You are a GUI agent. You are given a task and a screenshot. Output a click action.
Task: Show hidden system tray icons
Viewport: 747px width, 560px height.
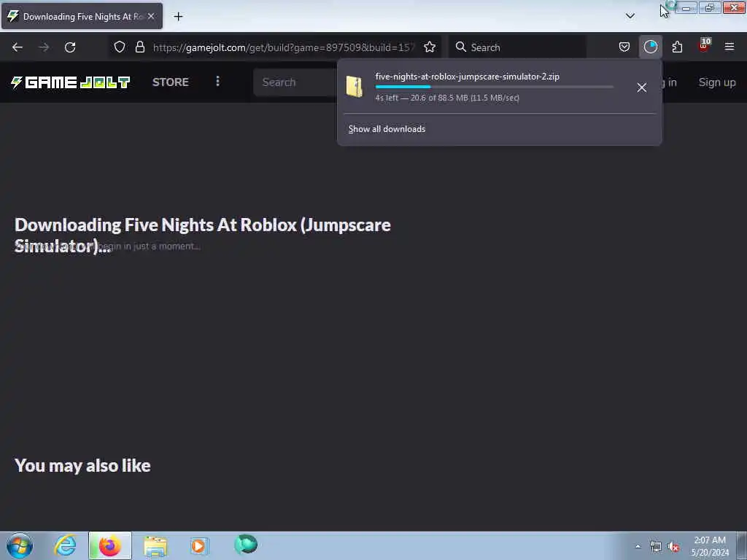[x=638, y=546]
